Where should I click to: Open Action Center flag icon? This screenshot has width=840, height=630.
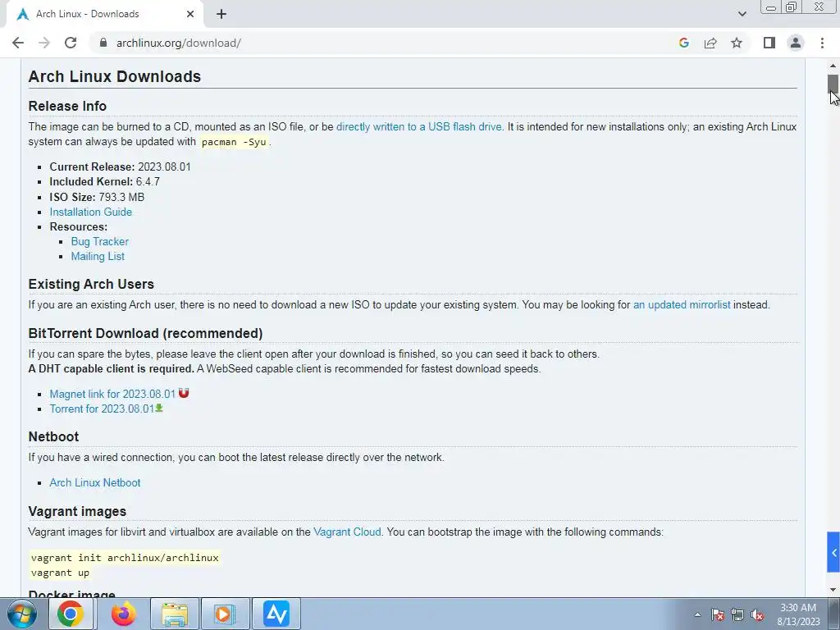[x=718, y=614]
